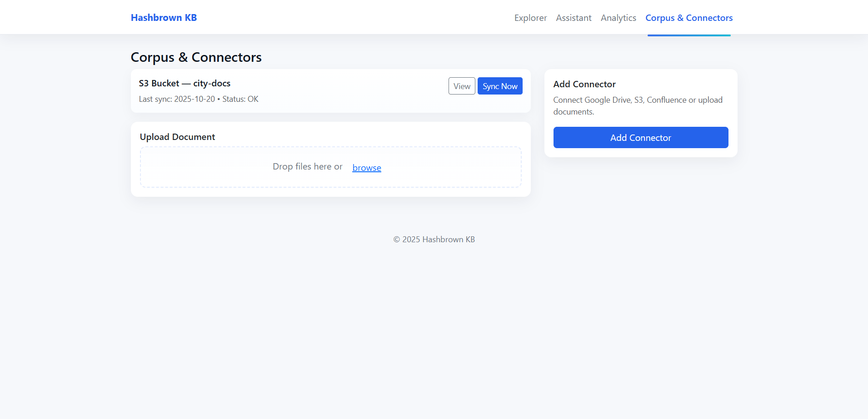Open the Explorer nav tab
Screen dimensions: 868x419
(530, 18)
